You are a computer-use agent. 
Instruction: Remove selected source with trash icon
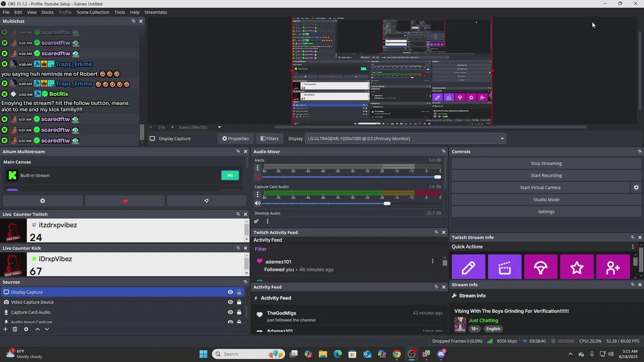[15, 329]
